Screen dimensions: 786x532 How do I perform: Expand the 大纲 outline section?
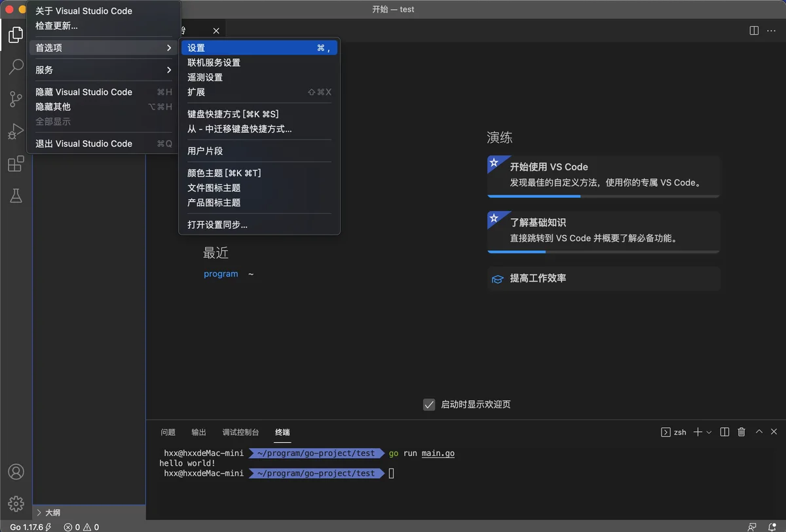[x=89, y=512]
